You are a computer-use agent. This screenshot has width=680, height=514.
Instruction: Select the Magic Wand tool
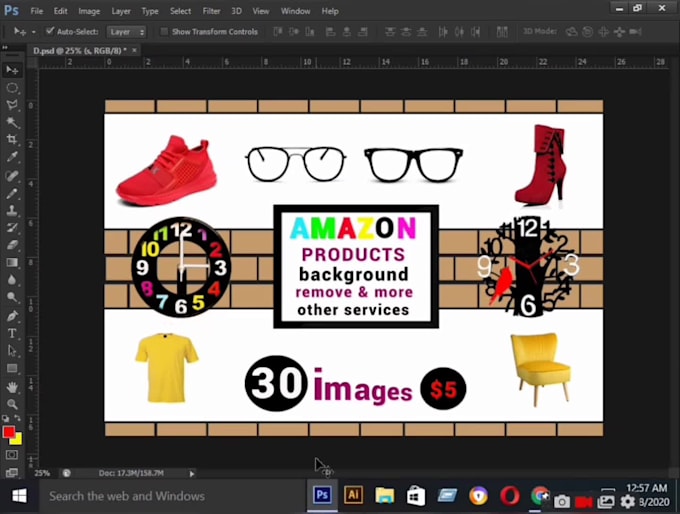click(12, 122)
